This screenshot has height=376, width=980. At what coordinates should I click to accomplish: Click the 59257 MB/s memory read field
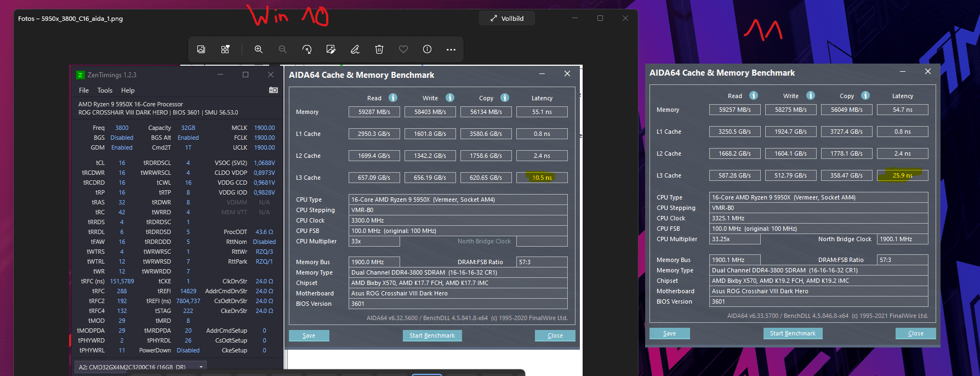click(735, 110)
